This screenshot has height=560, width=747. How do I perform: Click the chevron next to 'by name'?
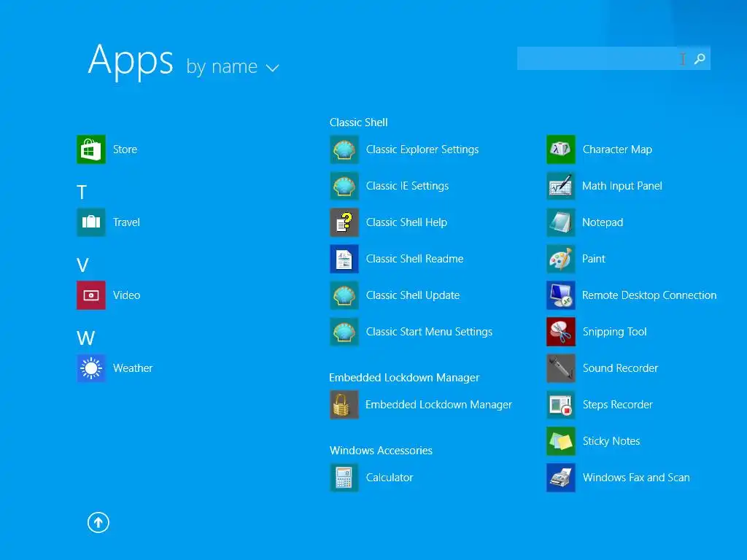[x=272, y=68]
